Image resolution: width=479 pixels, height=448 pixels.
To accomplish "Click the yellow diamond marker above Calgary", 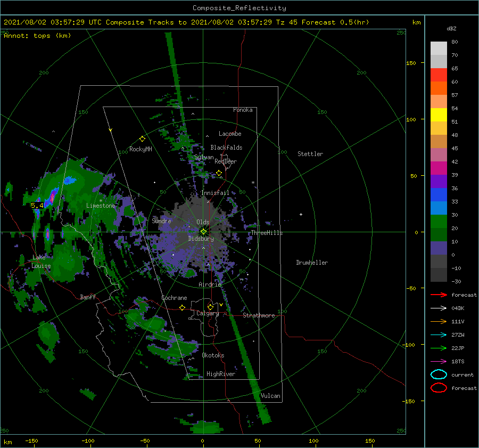I will pyautogui.click(x=210, y=307).
